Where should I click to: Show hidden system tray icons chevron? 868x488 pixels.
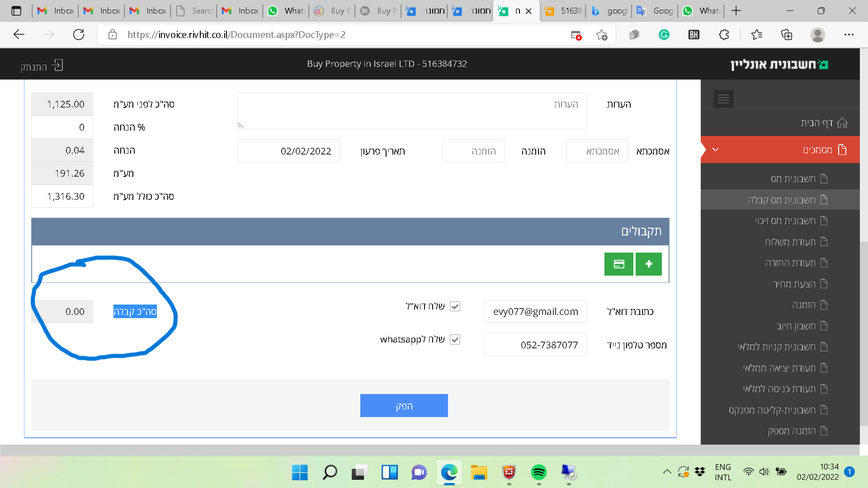(667, 472)
